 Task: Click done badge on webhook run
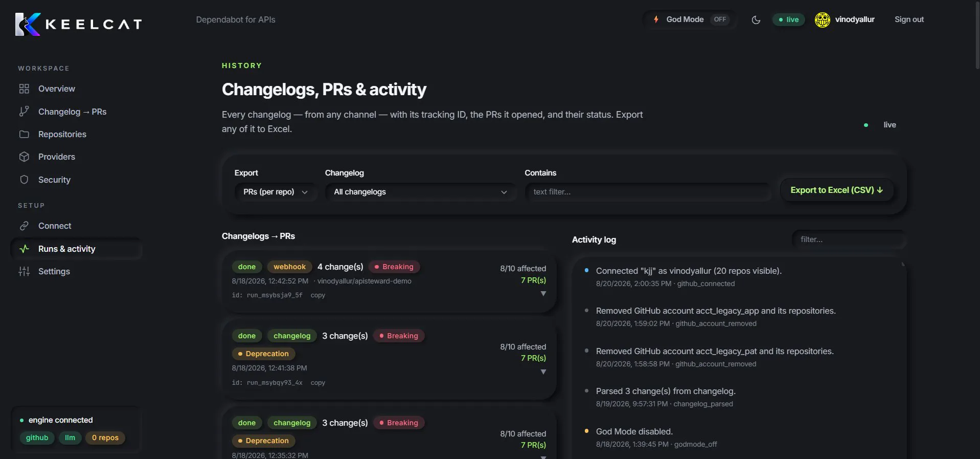tap(247, 267)
